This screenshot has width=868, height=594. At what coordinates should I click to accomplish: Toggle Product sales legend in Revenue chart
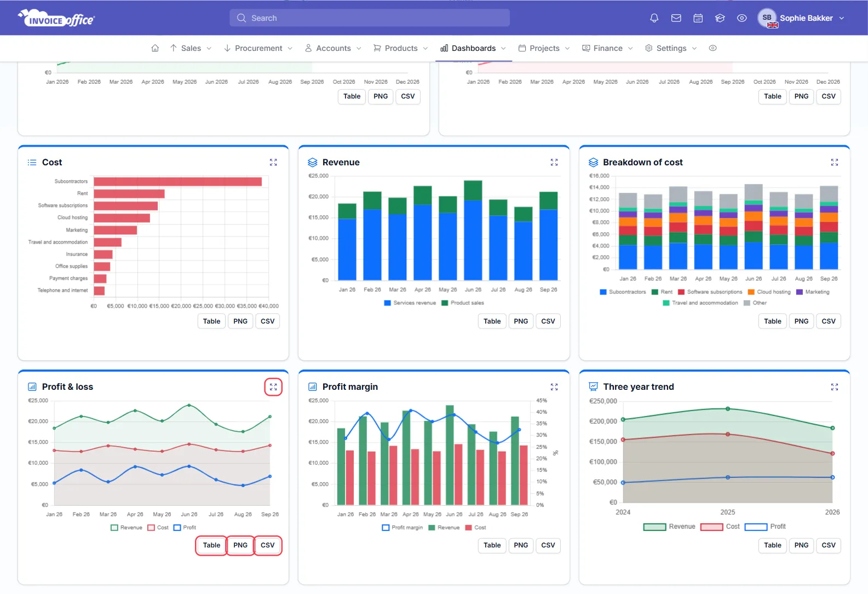click(463, 303)
